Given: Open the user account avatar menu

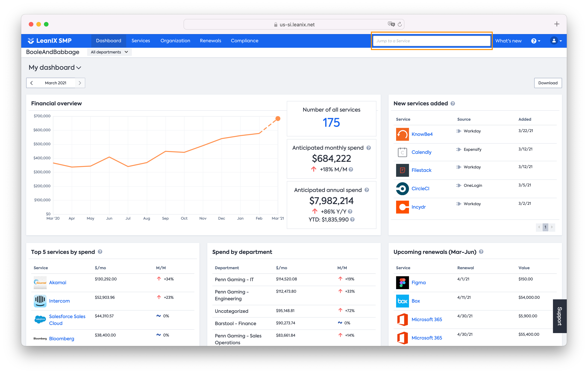Looking at the screenshot, I should tap(556, 41).
